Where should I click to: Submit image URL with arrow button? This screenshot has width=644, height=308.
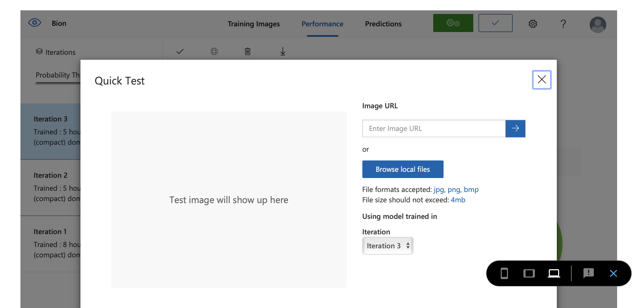point(515,128)
